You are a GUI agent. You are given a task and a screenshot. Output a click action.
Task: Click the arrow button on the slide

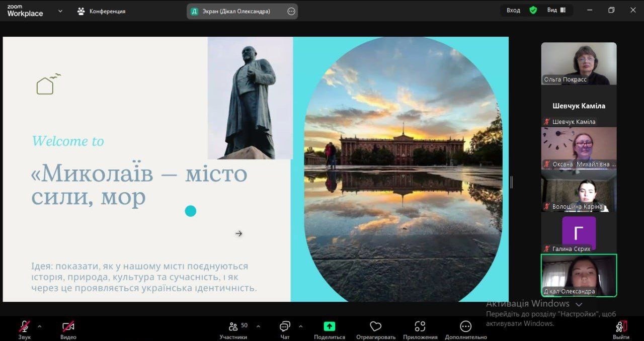pos(239,233)
